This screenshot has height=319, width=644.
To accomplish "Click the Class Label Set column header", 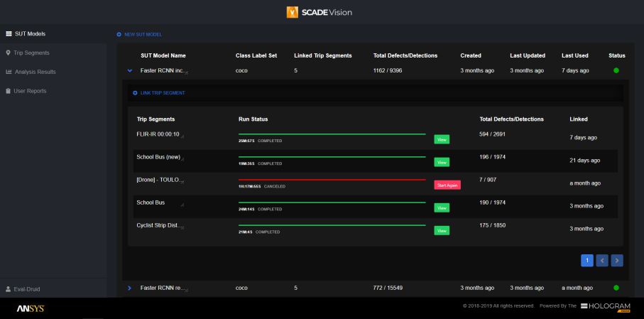I will pos(256,55).
